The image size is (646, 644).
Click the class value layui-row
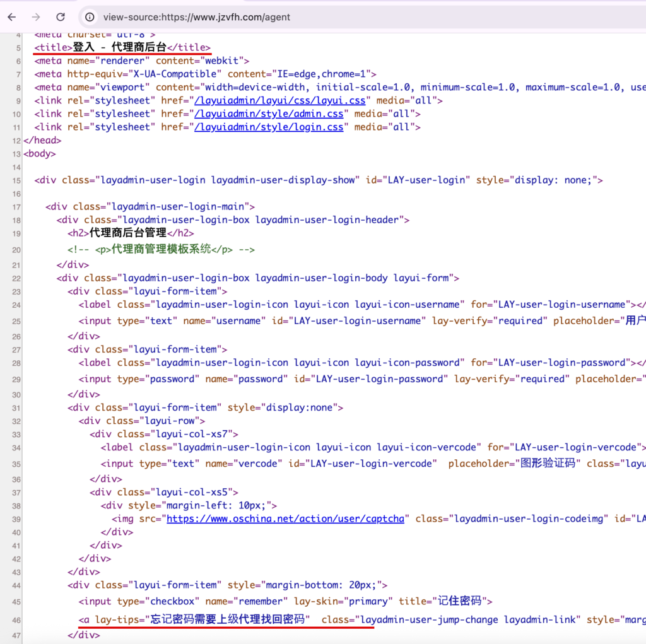point(169,421)
